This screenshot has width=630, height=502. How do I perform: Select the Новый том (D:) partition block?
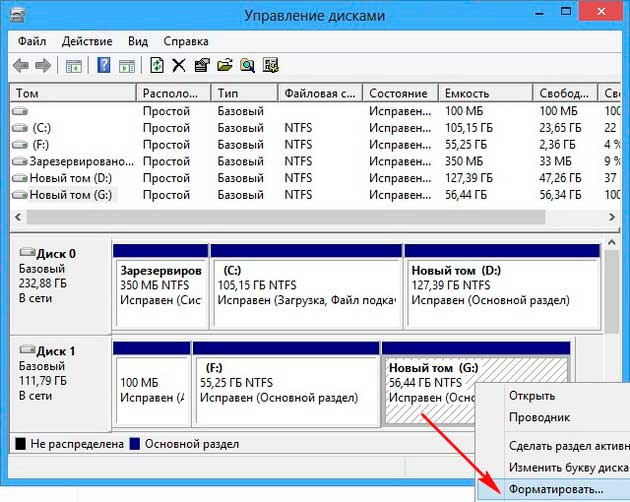[502, 287]
